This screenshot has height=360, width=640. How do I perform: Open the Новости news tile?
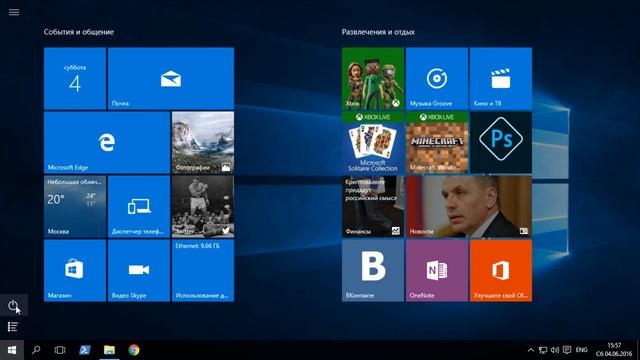pyautogui.click(x=469, y=207)
